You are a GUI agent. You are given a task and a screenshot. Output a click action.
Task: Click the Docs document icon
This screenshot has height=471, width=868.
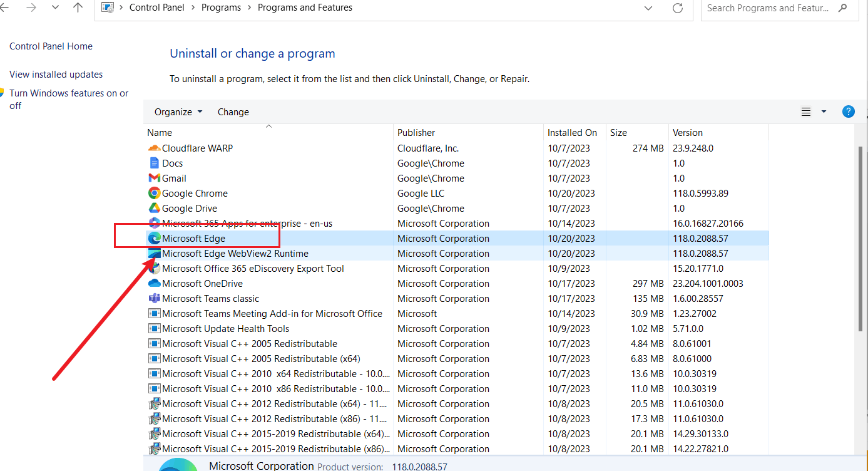(155, 163)
